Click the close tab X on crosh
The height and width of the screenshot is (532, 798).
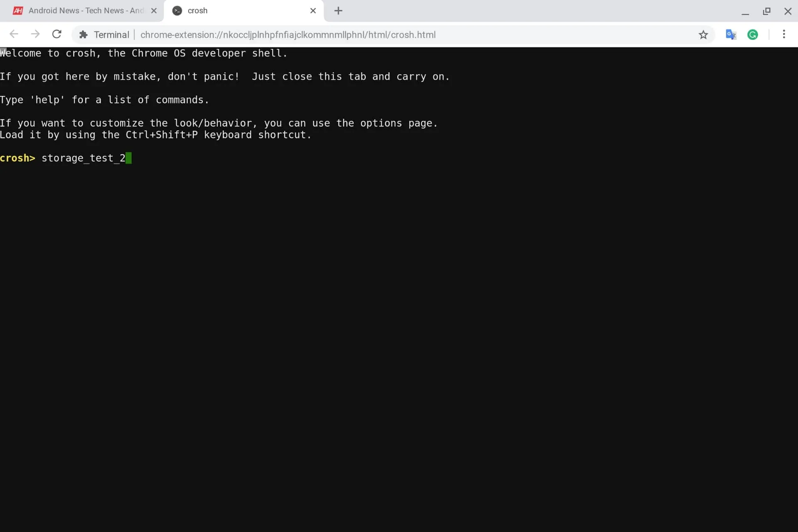313,11
